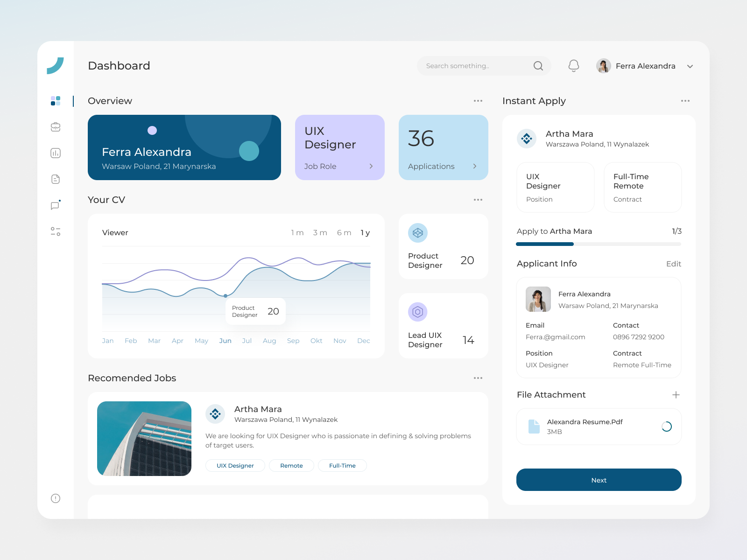Open the analytics bar chart sidebar icon

pos(56,153)
